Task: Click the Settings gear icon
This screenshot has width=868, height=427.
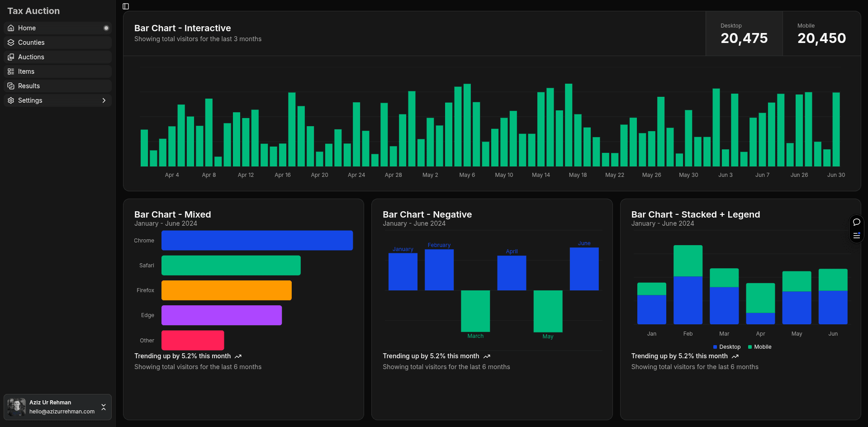Action: point(11,100)
